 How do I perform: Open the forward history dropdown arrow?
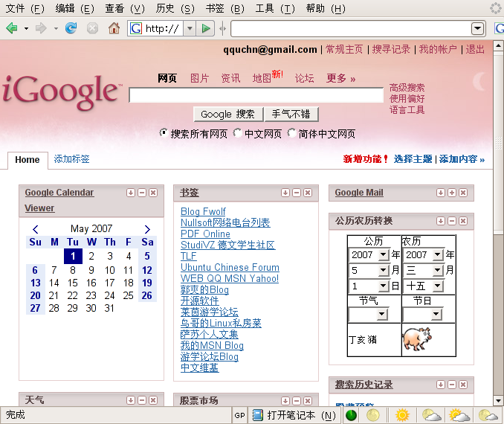(x=56, y=28)
